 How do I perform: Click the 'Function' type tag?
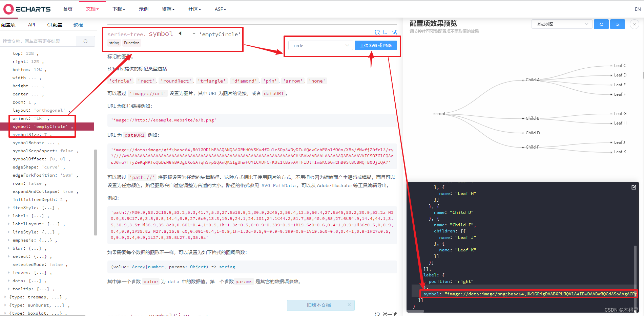pyautogui.click(x=131, y=43)
